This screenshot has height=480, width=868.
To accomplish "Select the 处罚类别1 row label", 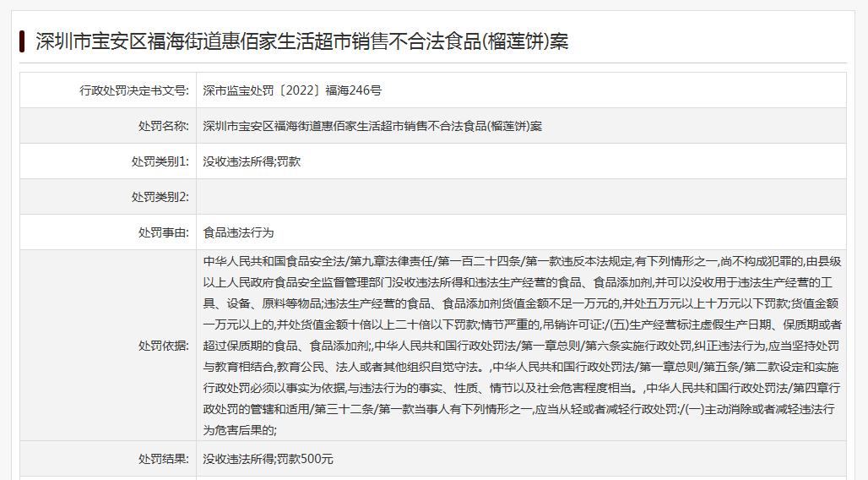I will 160,161.
